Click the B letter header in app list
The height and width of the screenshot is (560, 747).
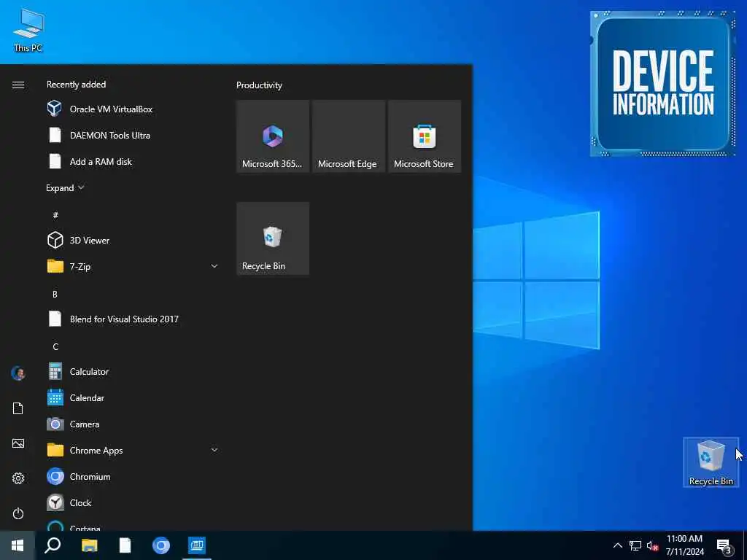coord(55,295)
